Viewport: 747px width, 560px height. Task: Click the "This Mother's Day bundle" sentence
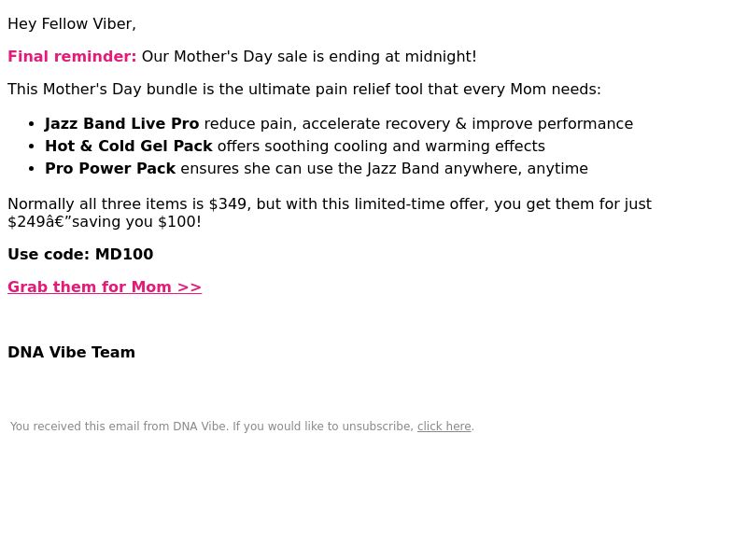click(304, 89)
